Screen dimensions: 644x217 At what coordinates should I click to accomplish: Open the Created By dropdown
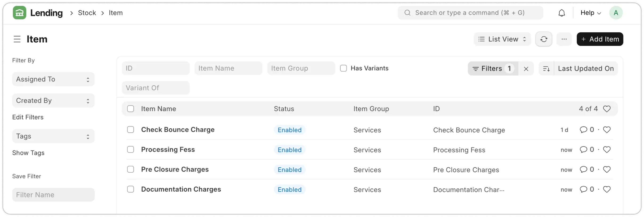pos(53,101)
